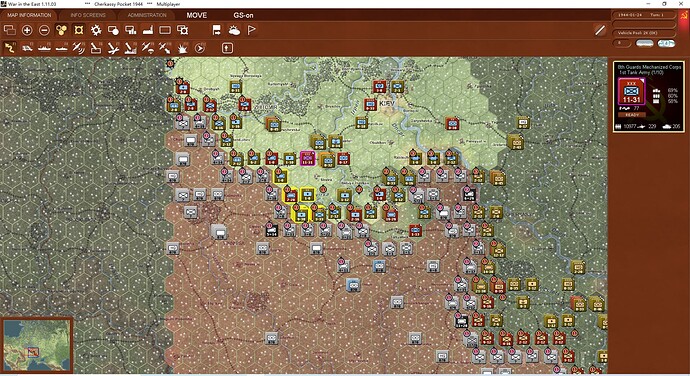Select the rail movement mode icon

[x=27, y=48]
